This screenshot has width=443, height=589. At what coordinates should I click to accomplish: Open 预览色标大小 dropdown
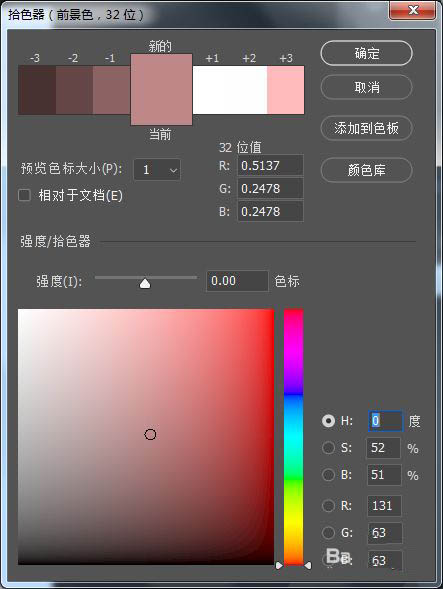tap(157, 170)
